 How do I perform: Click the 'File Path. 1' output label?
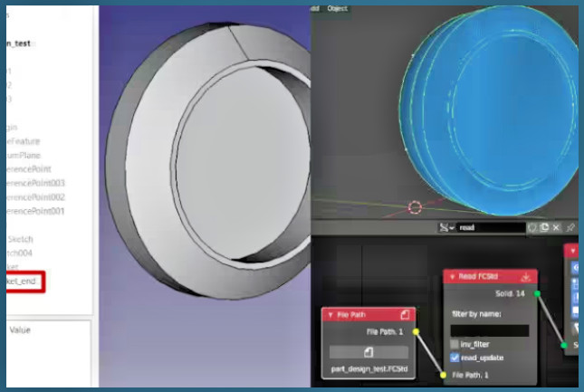click(385, 331)
